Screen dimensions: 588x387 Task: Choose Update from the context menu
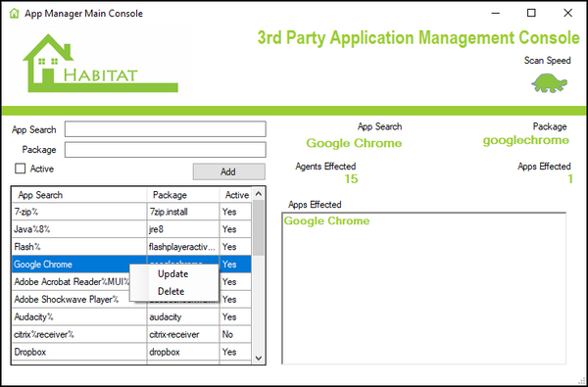coord(172,274)
